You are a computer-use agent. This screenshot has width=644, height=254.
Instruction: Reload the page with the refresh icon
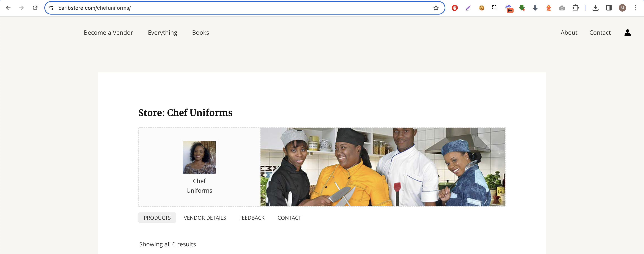tap(35, 8)
